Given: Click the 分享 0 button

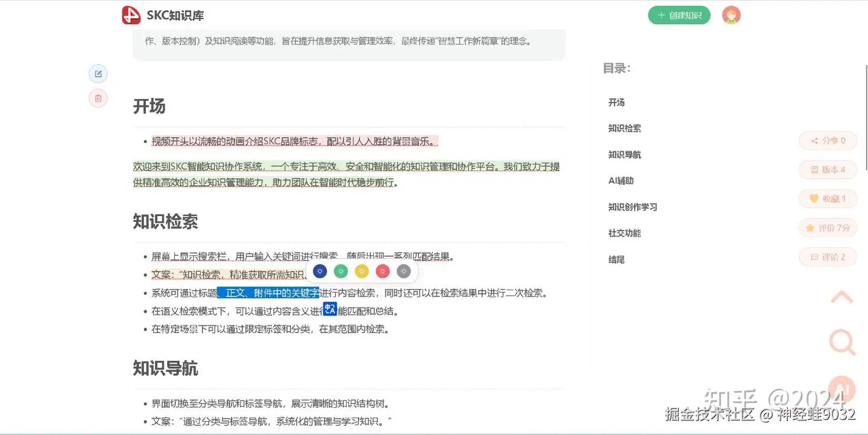Looking at the screenshot, I should click(828, 141).
